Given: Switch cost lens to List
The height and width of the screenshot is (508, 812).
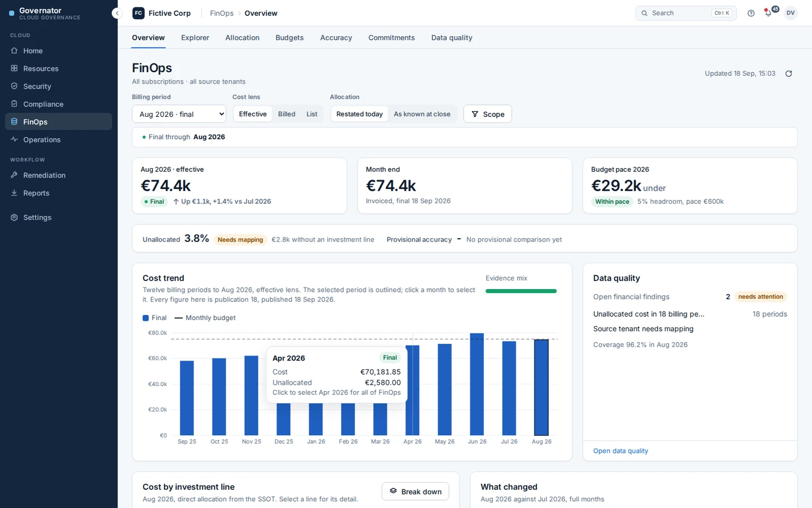Looking at the screenshot, I should click(312, 114).
